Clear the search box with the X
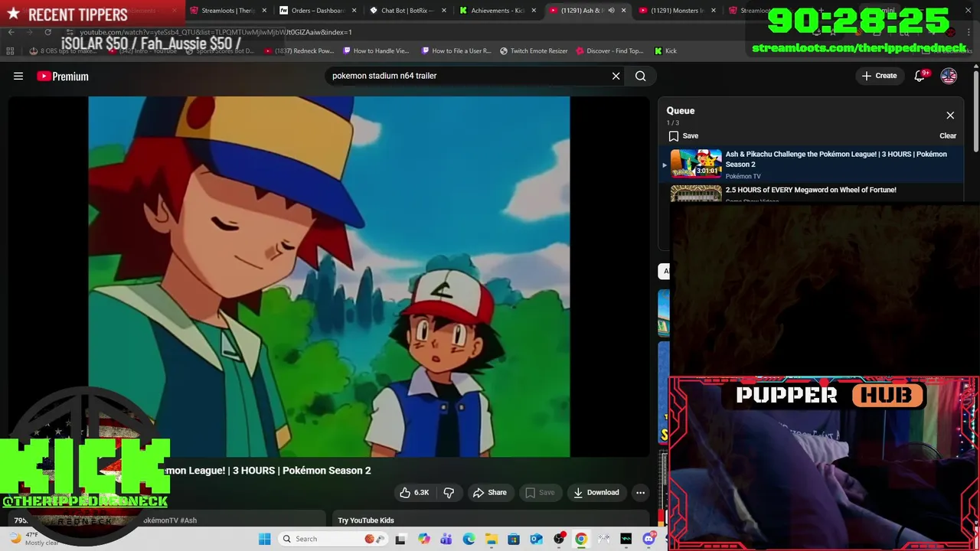The height and width of the screenshot is (551, 980). (616, 76)
